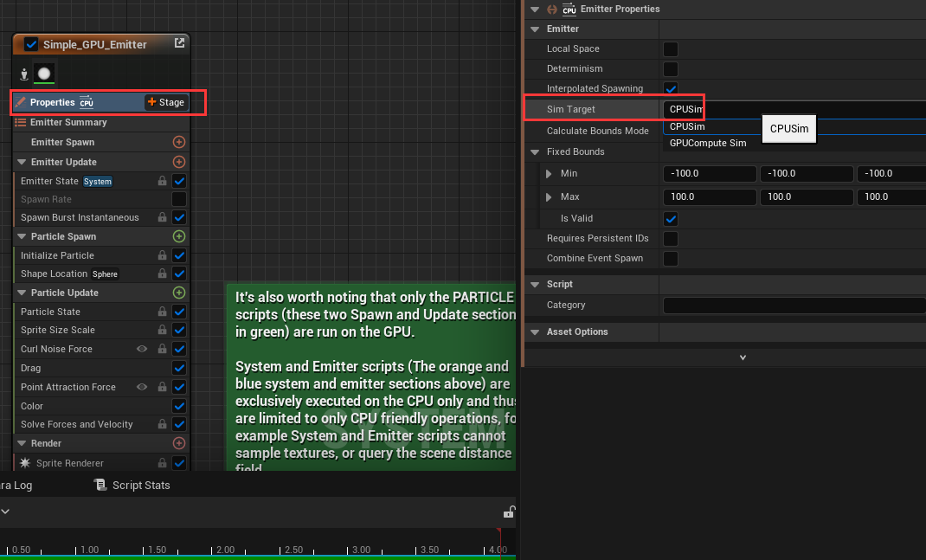Open Simple_GPU_Emitter in separate editor icon
The height and width of the screenshot is (560, 926).
click(179, 43)
